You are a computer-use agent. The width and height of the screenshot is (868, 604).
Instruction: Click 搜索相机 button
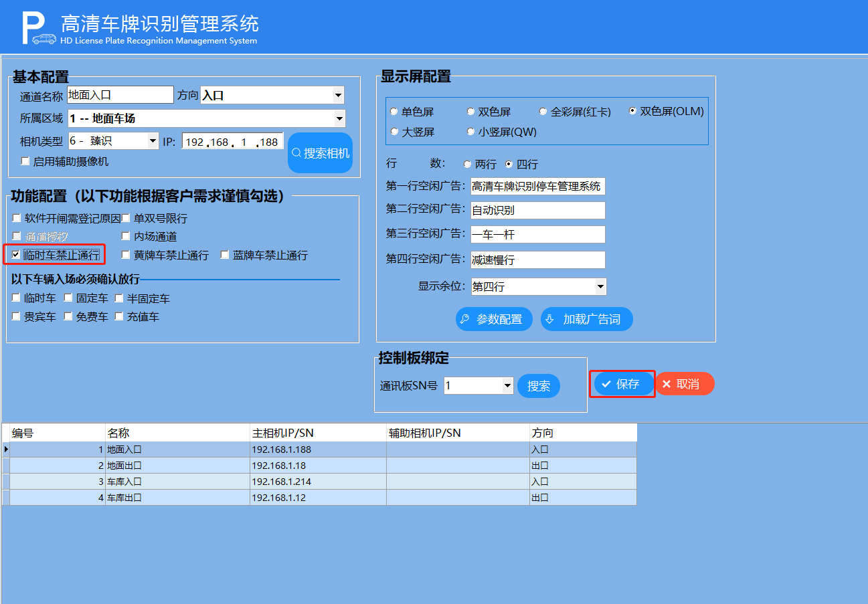click(320, 153)
